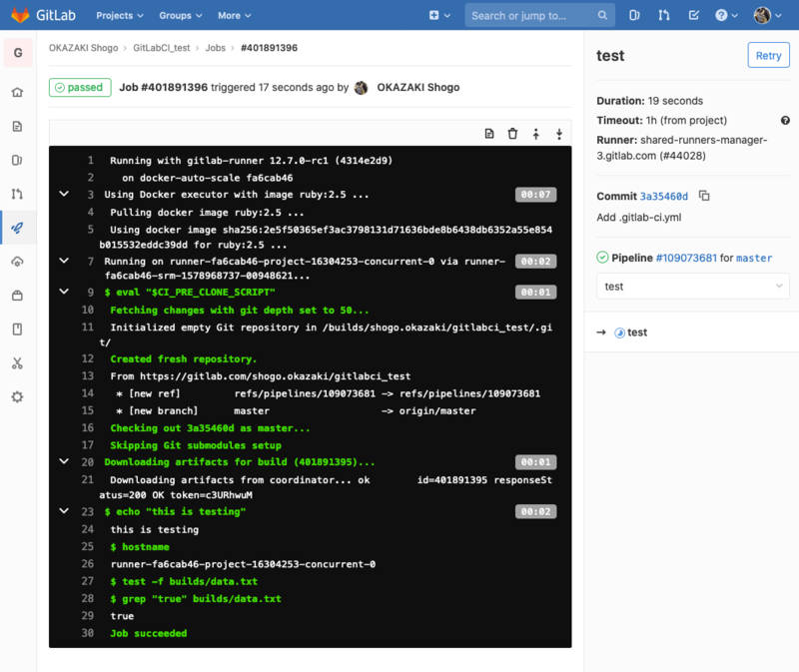Collapse the echo this is testing section
This screenshot has height=672, width=799.
tap(64, 510)
